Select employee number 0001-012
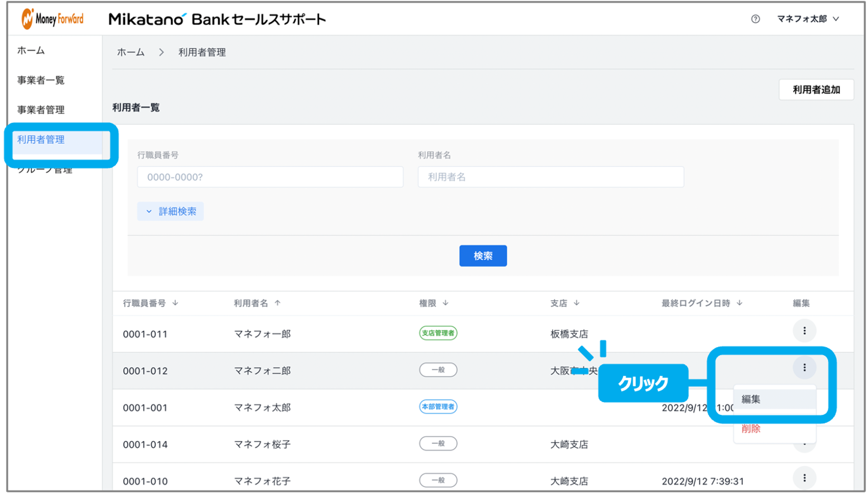The height and width of the screenshot is (496, 868). [145, 371]
